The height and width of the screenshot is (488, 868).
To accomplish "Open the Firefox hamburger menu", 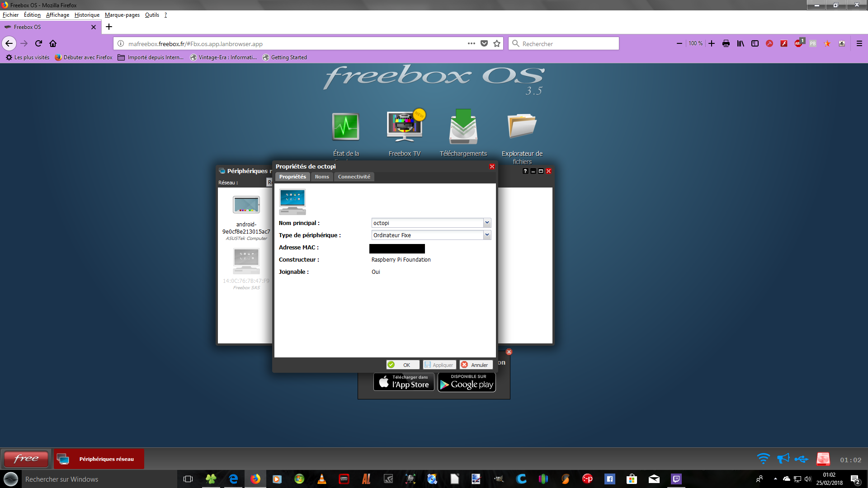I will coord(859,43).
